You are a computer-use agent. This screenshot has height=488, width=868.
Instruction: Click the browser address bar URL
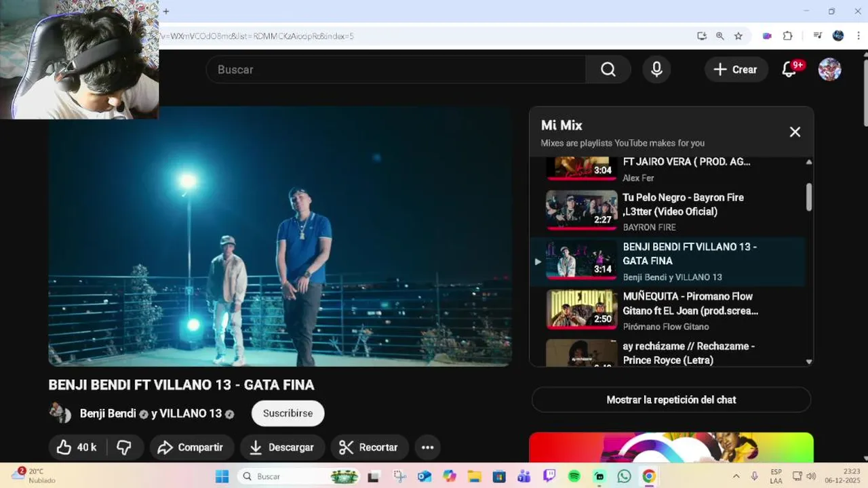258,36
